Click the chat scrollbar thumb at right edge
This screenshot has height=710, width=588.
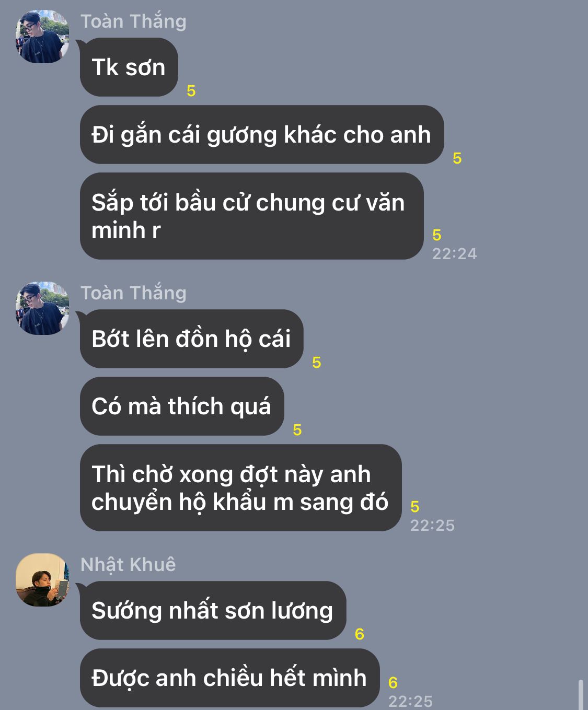[581, 694]
